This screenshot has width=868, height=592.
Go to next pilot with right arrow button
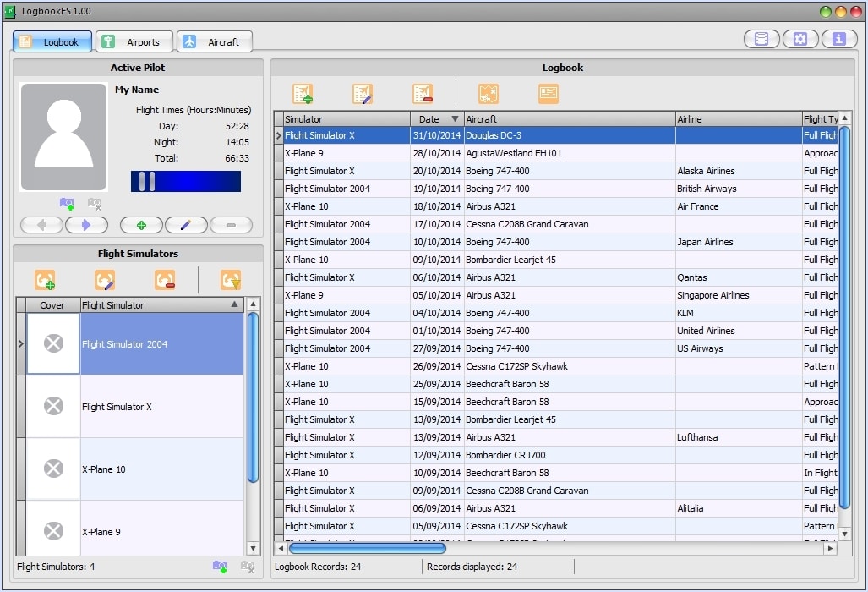coord(86,225)
